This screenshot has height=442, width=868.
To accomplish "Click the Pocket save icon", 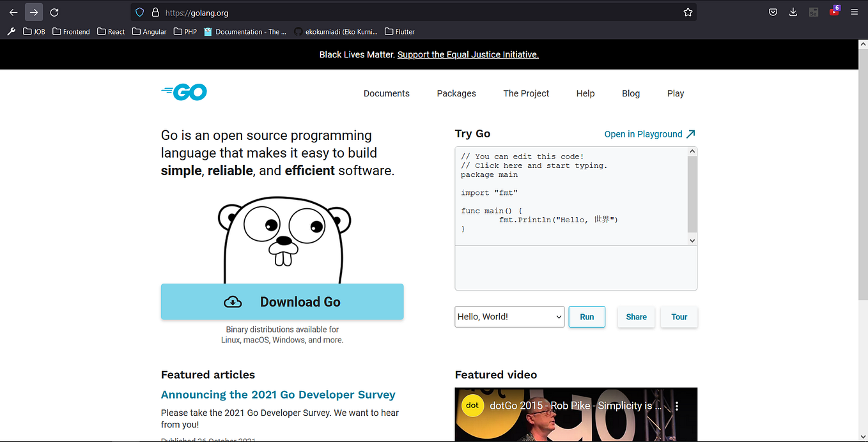I will [x=773, y=12].
